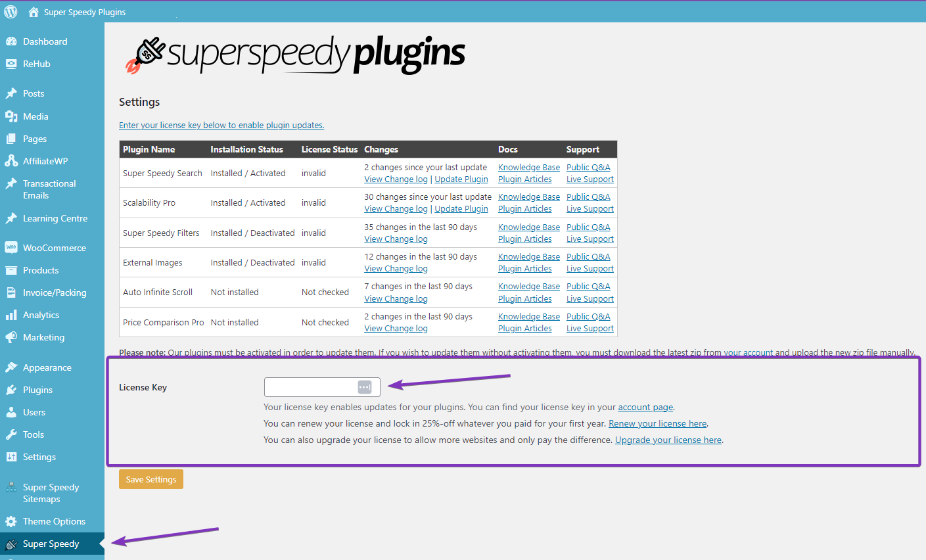Screen dimensions: 926x560
Task: Open Live Support for External Images
Action: [590, 268]
